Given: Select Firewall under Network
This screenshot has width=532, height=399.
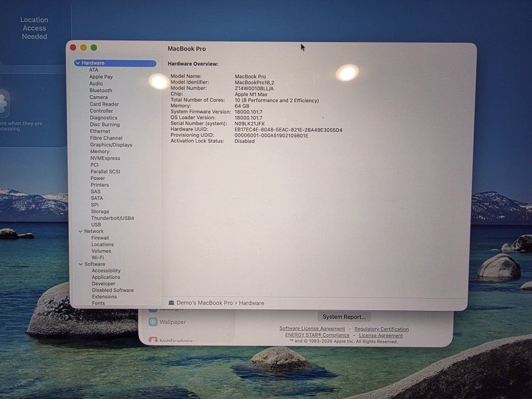Looking at the screenshot, I should point(100,238).
